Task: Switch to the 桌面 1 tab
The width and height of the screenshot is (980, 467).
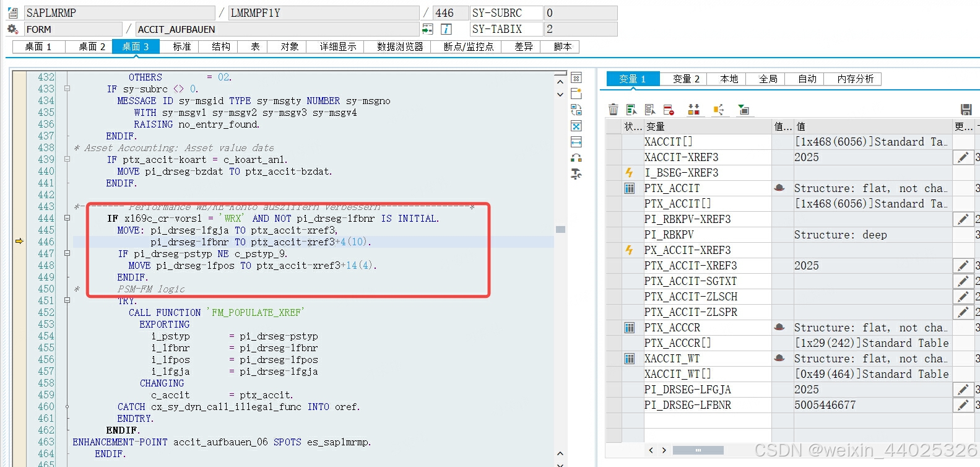Action: click(38, 46)
